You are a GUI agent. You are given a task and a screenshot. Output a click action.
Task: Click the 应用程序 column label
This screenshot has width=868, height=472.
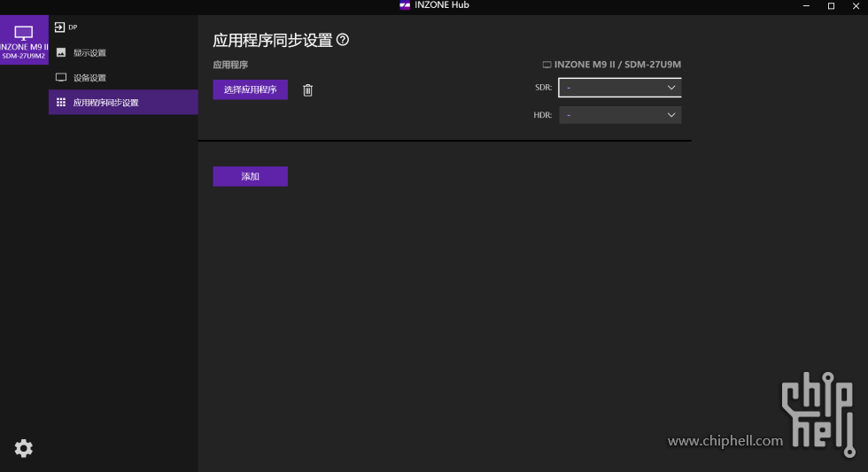pos(230,65)
